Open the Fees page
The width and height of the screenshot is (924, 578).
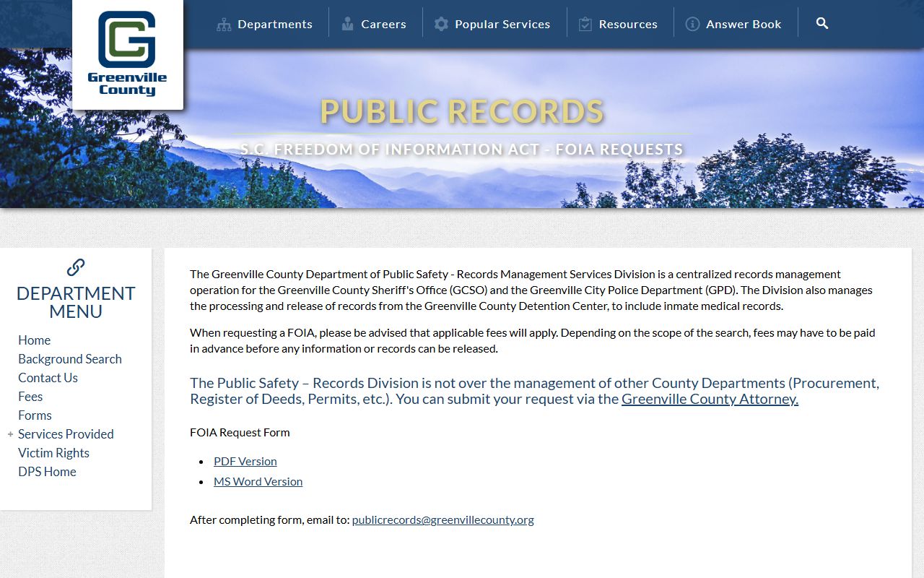click(30, 397)
